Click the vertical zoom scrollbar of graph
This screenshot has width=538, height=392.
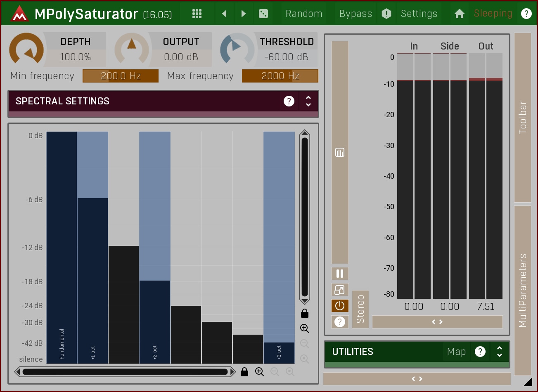305,217
